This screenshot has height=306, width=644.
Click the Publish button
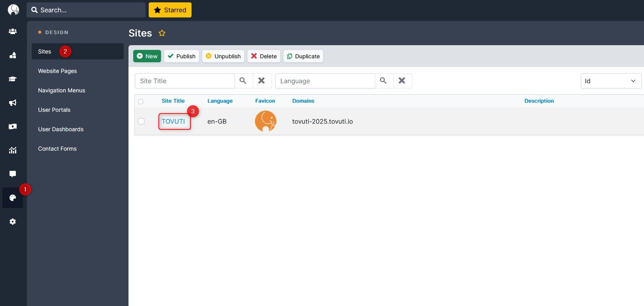tap(182, 56)
